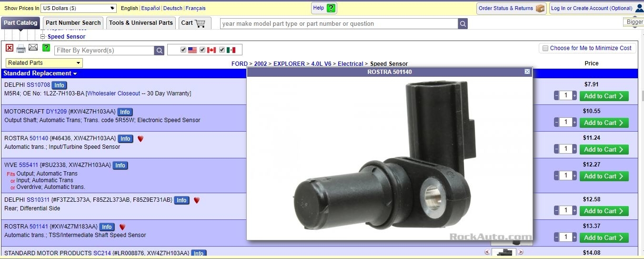Open Info for DELPHI SS10708
This screenshot has width=644, height=259.
59,85
